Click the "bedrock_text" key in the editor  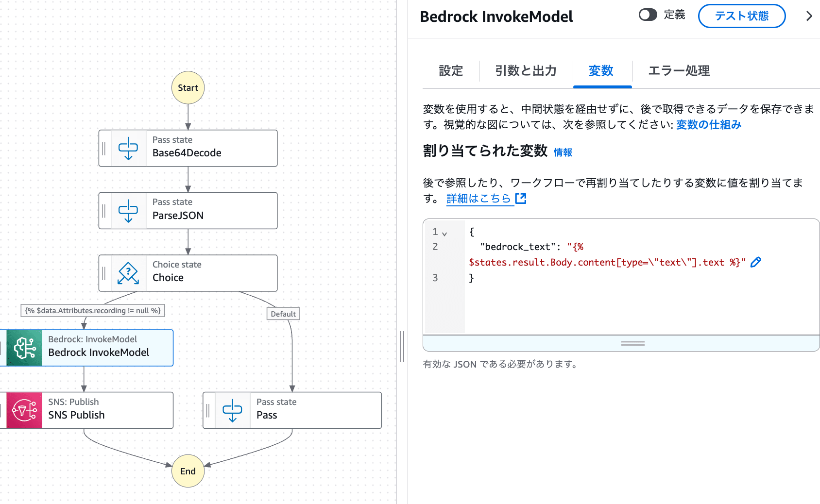click(x=517, y=247)
